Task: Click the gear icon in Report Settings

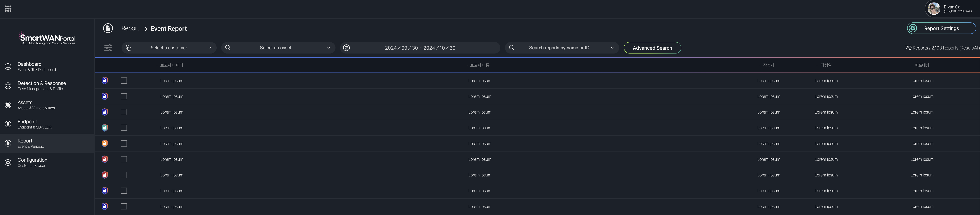Action: pos(913,29)
